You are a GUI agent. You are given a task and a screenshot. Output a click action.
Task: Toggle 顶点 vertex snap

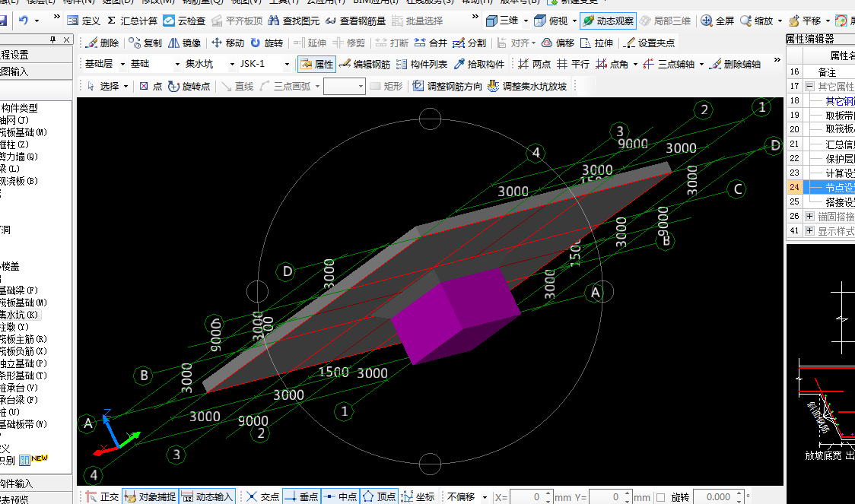[379, 497]
